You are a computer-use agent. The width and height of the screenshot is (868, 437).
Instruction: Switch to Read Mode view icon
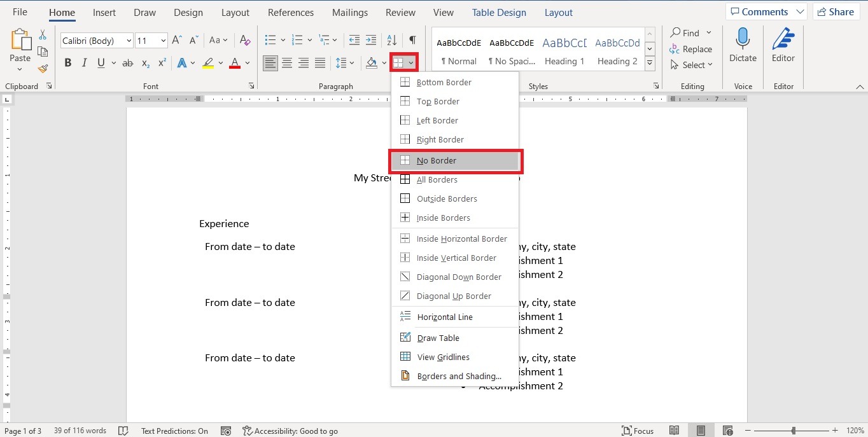674,431
